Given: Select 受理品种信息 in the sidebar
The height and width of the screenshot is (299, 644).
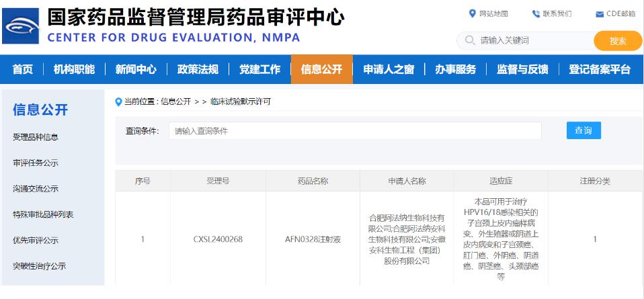Looking at the screenshot, I should (36, 137).
